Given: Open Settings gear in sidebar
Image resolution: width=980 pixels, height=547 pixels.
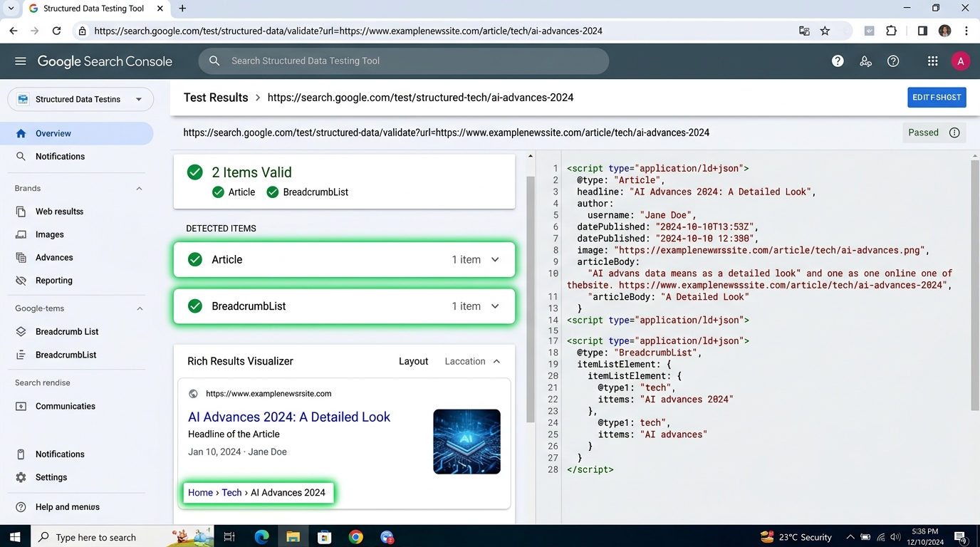Looking at the screenshot, I should click(x=21, y=477).
